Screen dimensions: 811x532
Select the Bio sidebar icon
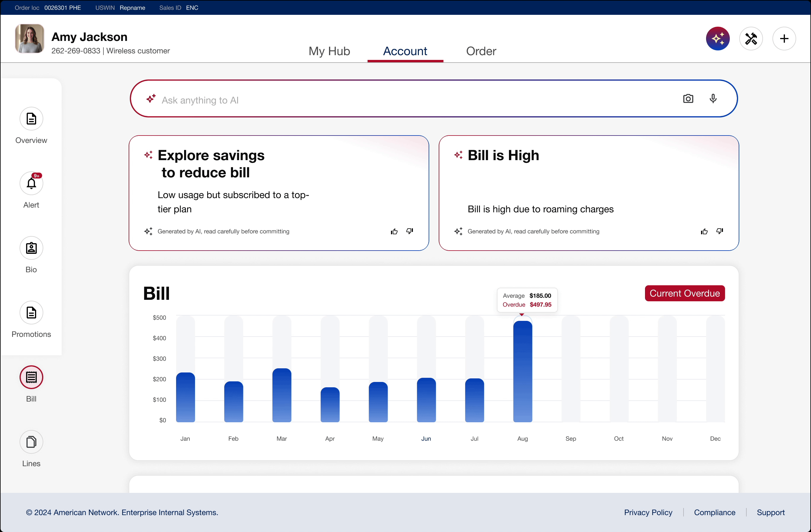click(x=31, y=248)
